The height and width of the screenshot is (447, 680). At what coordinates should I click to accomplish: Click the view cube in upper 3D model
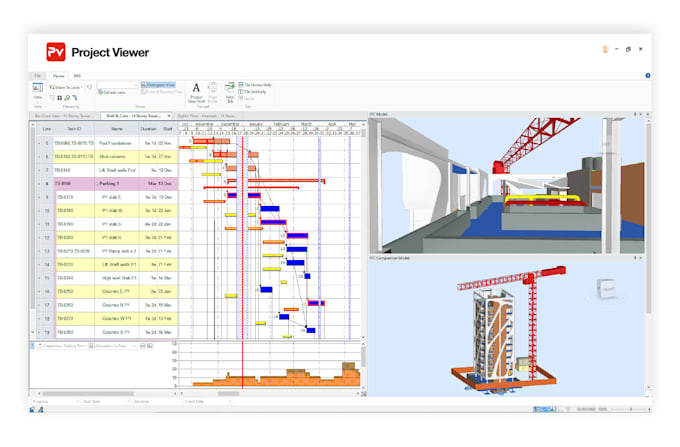606,144
